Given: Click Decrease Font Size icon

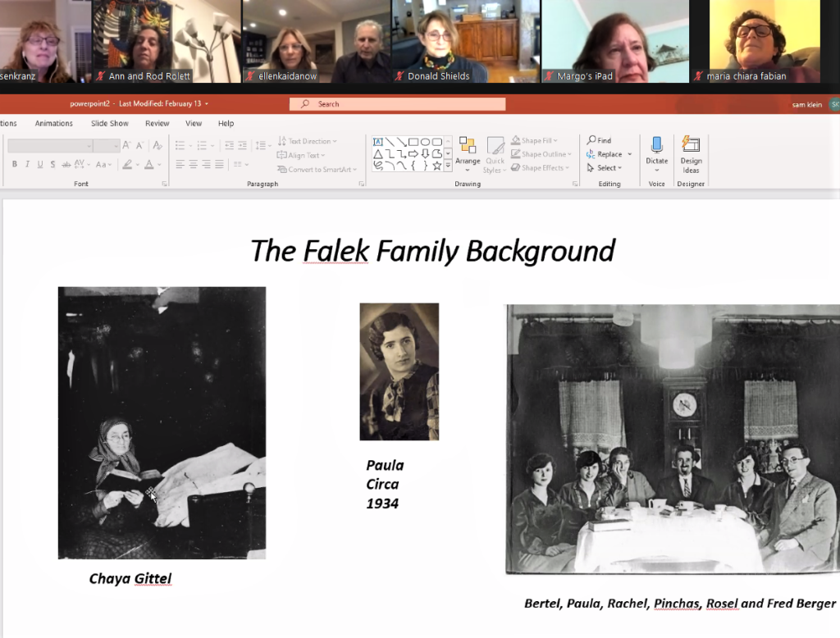Looking at the screenshot, I should pos(139,145).
